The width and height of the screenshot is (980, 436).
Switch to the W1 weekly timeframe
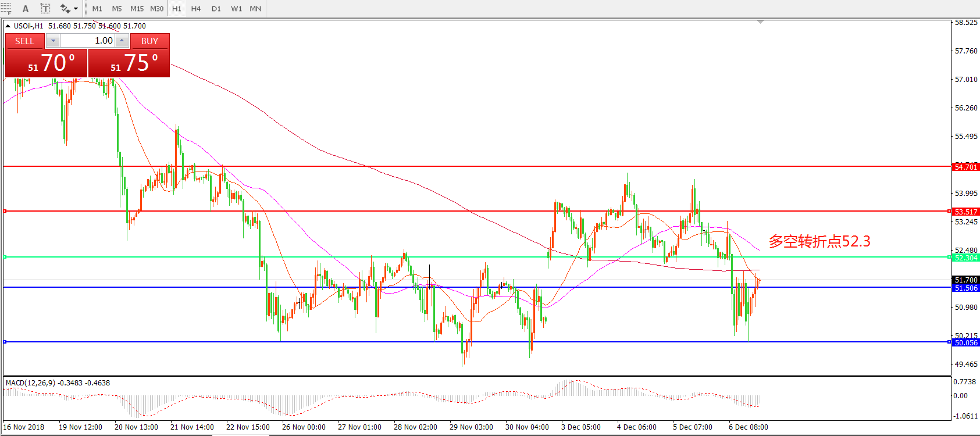click(x=236, y=9)
